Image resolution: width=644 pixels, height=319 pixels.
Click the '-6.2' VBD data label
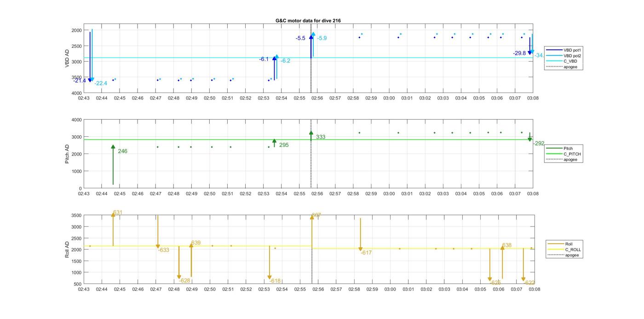tap(286, 61)
